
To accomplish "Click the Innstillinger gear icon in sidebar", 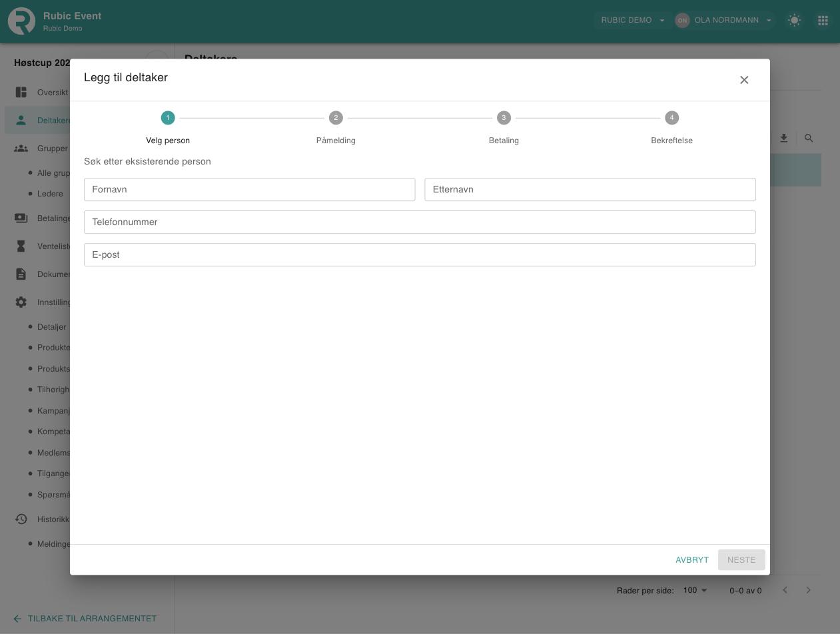I will tap(21, 302).
